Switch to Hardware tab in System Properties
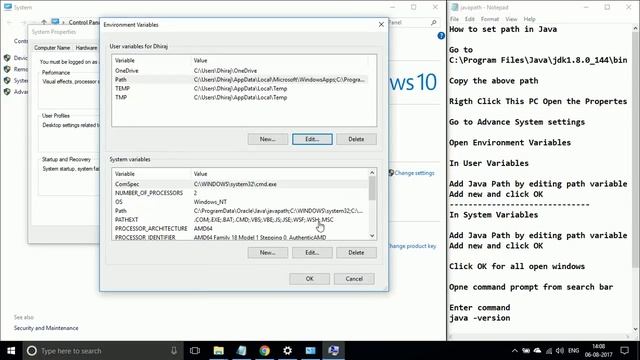Image resolution: width=640 pixels, height=360 pixels. click(86, 48)
